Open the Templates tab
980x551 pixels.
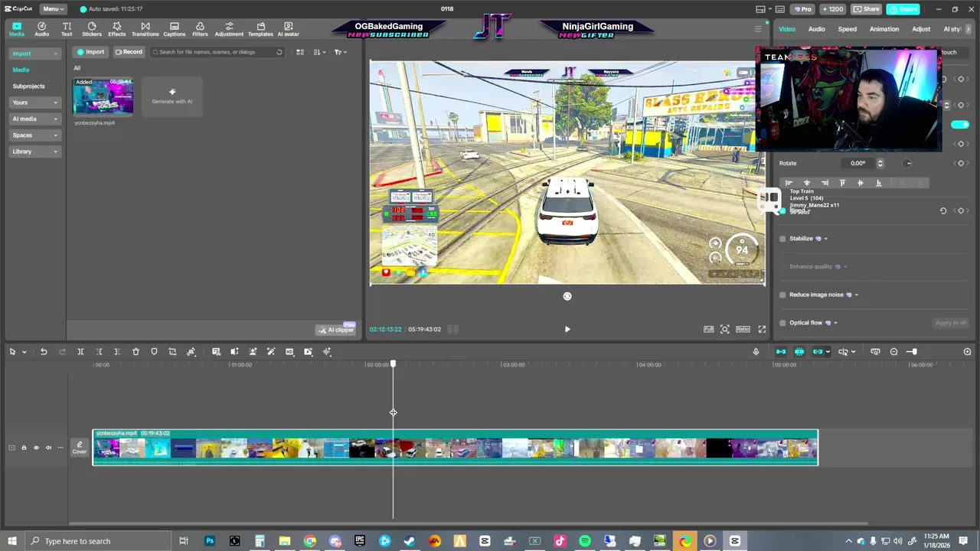tap(260, 29)
